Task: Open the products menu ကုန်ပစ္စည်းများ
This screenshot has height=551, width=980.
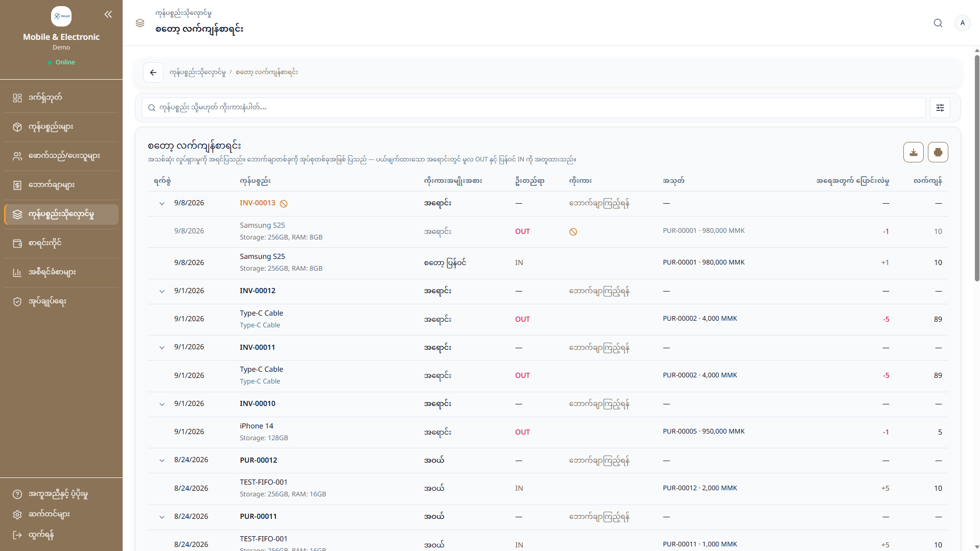Action: (x=61, y=127)
